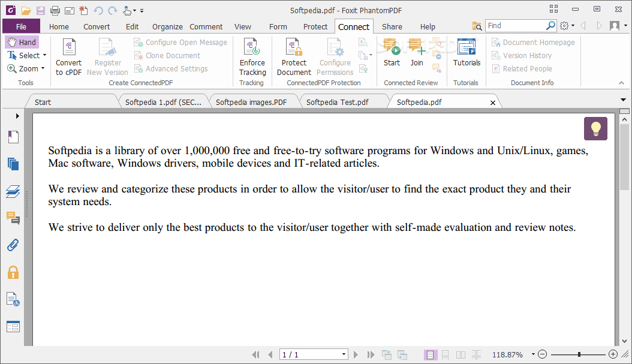Expand the Zoom tool dropdown arrow
Viewport: 632px width, 364px height.
[43, 68]
